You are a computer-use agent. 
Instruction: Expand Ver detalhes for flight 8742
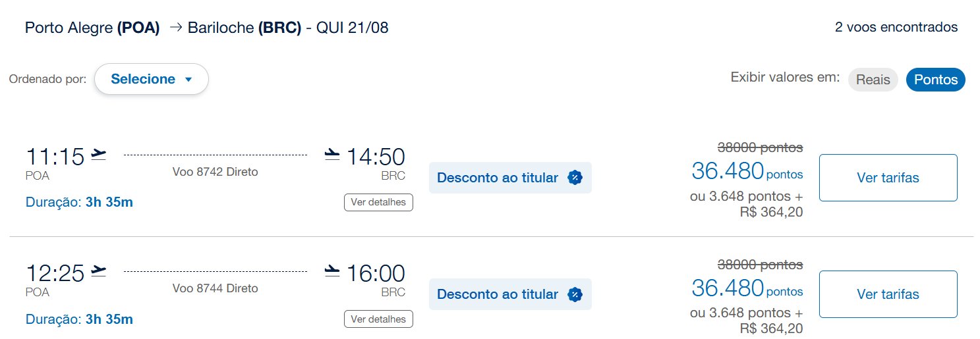(378, 202)
